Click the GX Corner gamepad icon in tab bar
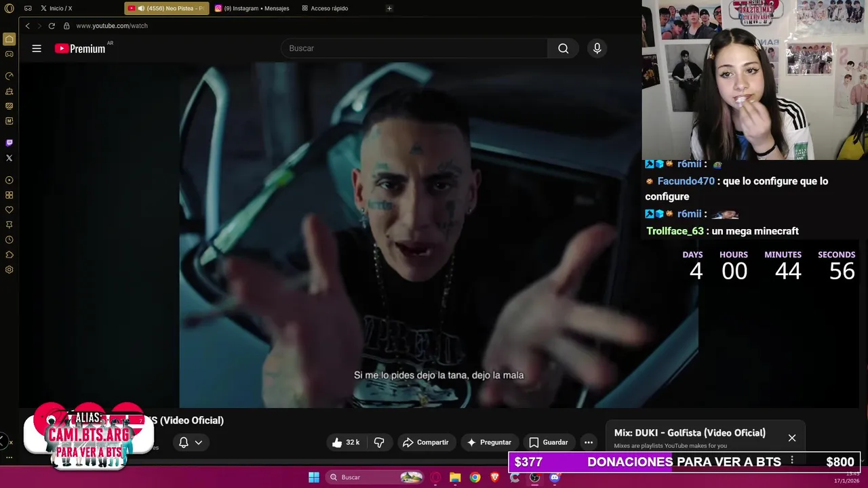 (x=28, y=8)
